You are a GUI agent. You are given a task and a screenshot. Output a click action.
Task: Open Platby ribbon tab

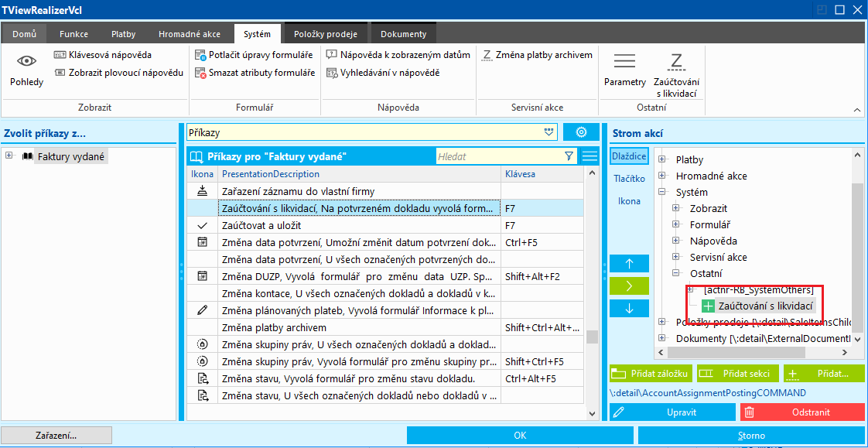tap(124, 34)
